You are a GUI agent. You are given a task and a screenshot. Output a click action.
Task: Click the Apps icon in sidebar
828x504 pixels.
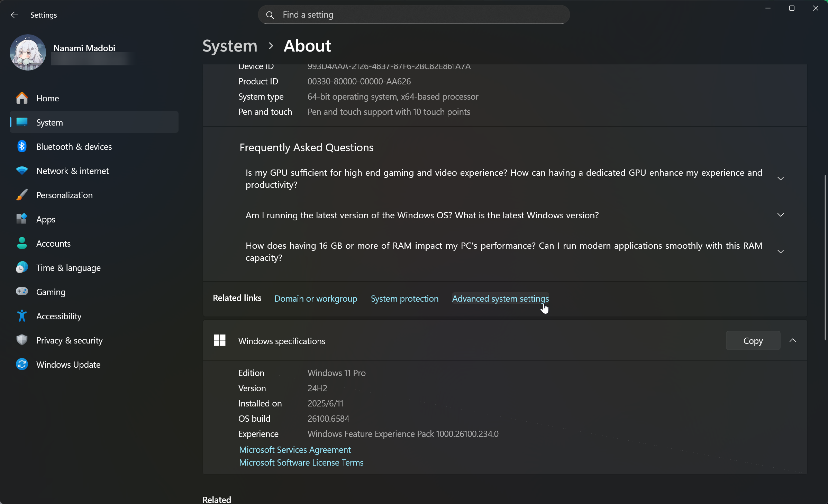[22, 219]
